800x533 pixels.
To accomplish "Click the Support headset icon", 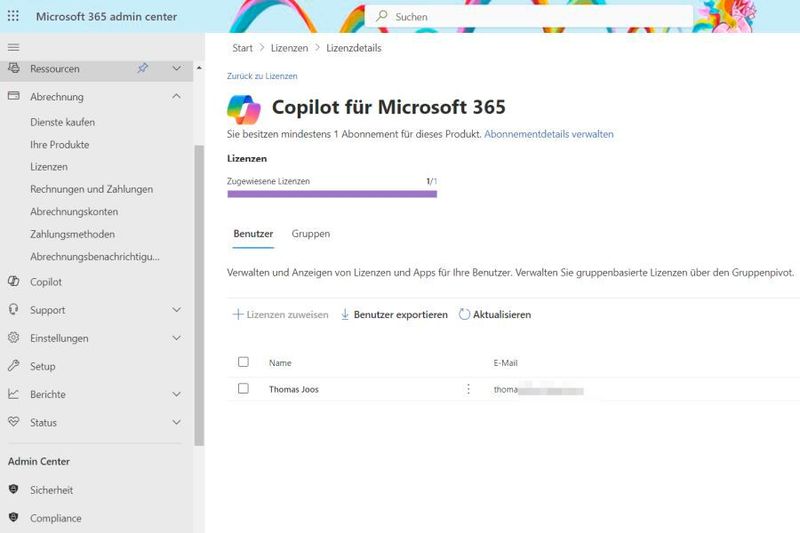I will tap(14, 309).
